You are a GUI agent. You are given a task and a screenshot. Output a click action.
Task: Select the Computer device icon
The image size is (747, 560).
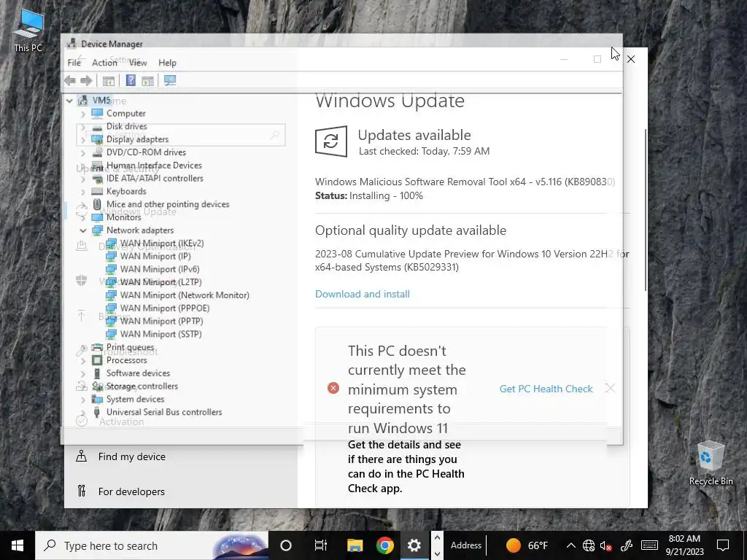click(97, 113)
